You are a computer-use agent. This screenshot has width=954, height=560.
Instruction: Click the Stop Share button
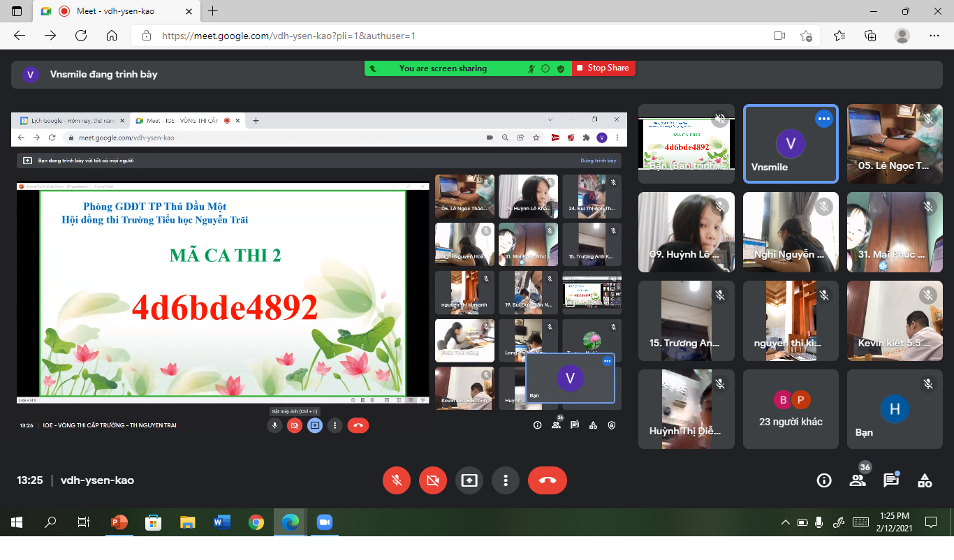coord(603,68)
